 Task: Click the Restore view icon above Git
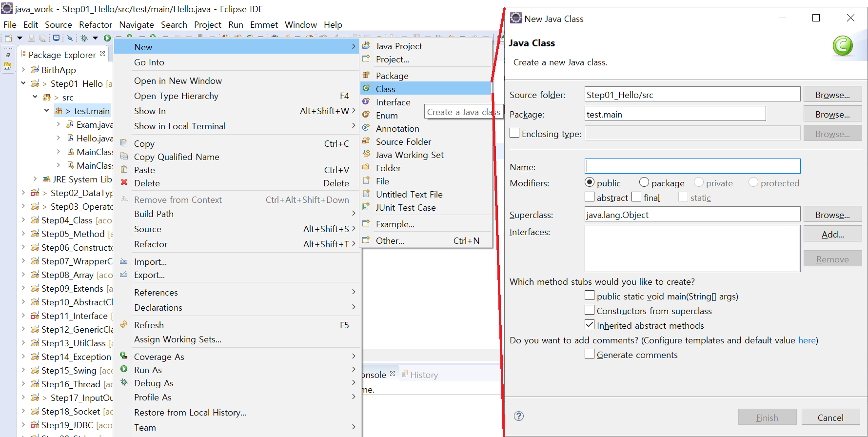(x=8, y=55)
